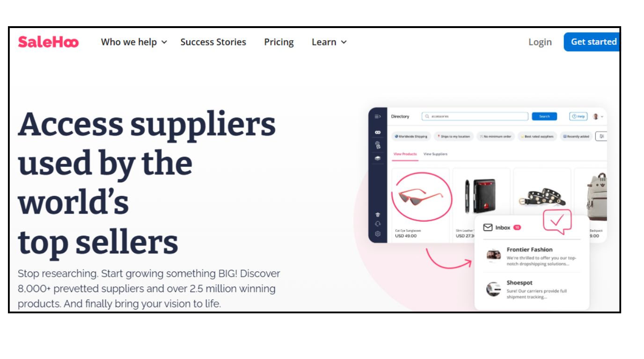Open the settings gear in the dark sidebar

(x=378, y=234)
